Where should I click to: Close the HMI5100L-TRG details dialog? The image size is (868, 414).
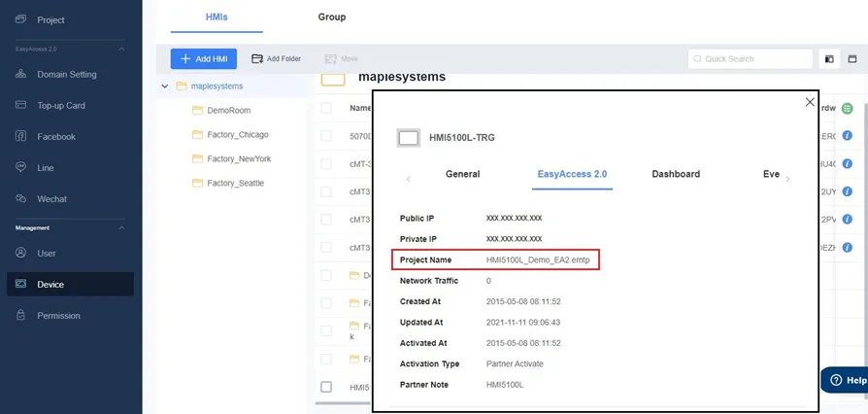coord(810,102)
